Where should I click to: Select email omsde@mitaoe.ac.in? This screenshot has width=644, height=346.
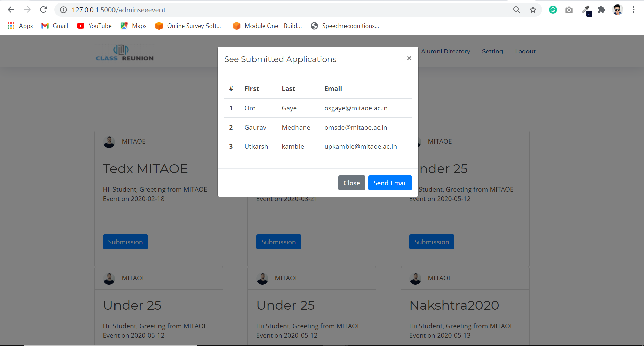[x=356, y=127]
